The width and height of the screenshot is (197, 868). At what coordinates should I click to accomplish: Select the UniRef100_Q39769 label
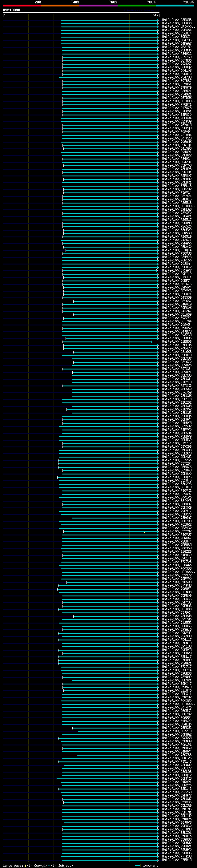pos(177,57)
